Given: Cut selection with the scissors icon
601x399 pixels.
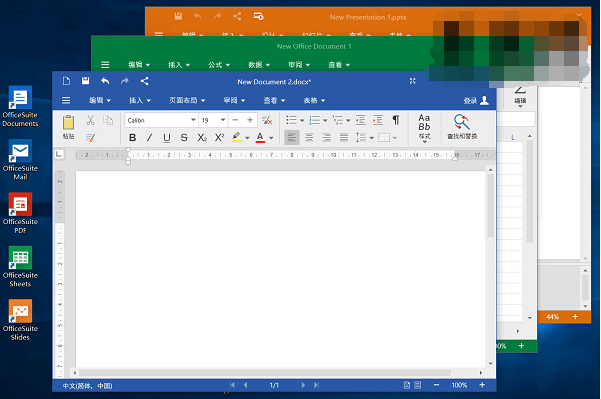Looking at the screenshot, I should click(x=90, y=120).
